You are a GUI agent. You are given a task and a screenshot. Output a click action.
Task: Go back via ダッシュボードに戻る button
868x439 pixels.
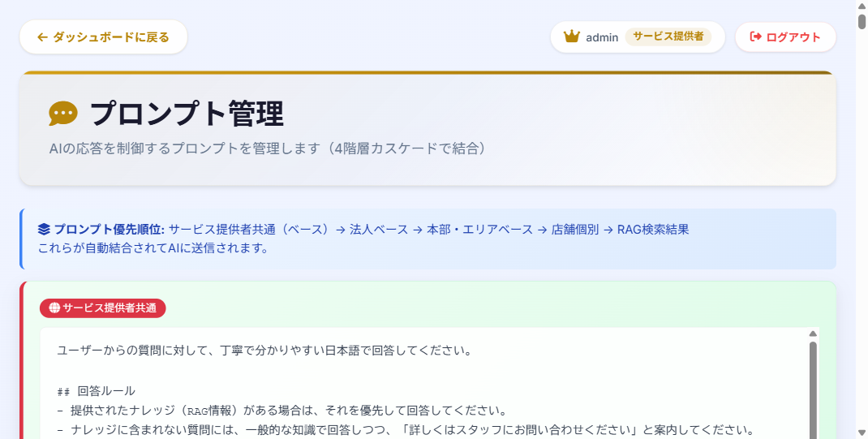(104, 37)
